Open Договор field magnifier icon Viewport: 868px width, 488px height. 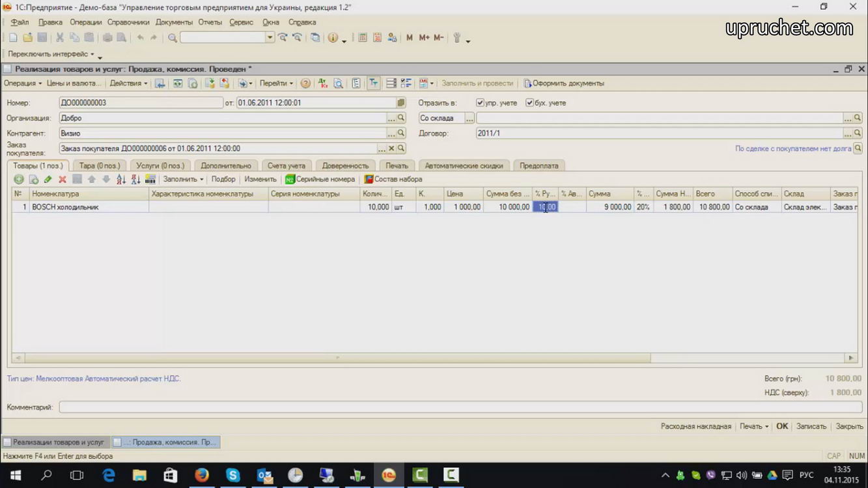click(x=858, y=133)
